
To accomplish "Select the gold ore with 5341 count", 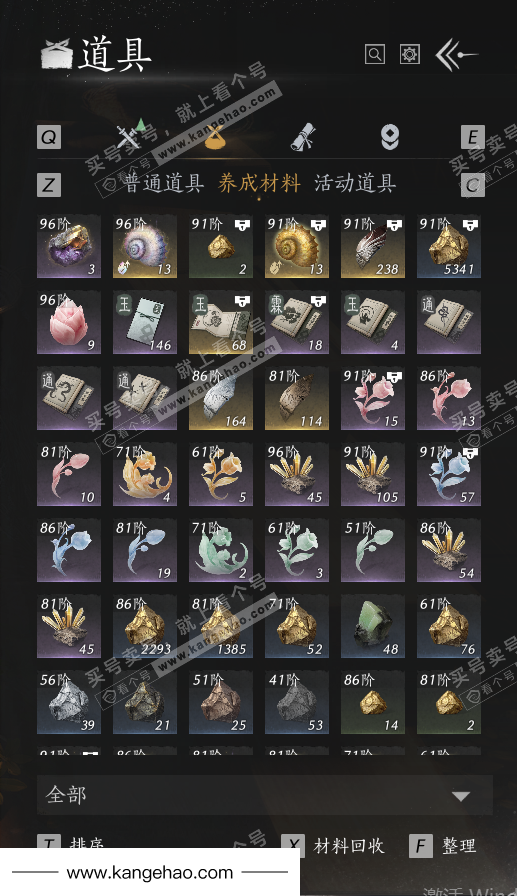I will (448, 246).
